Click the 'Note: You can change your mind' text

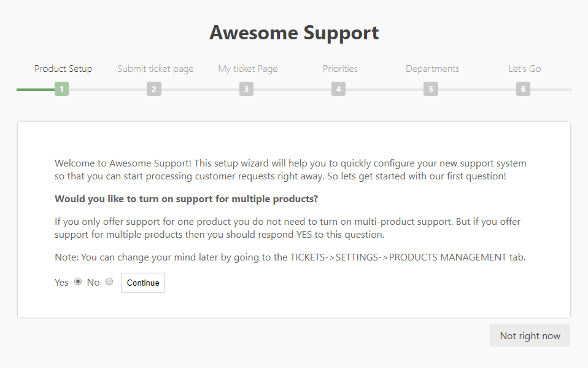point(290,257)
